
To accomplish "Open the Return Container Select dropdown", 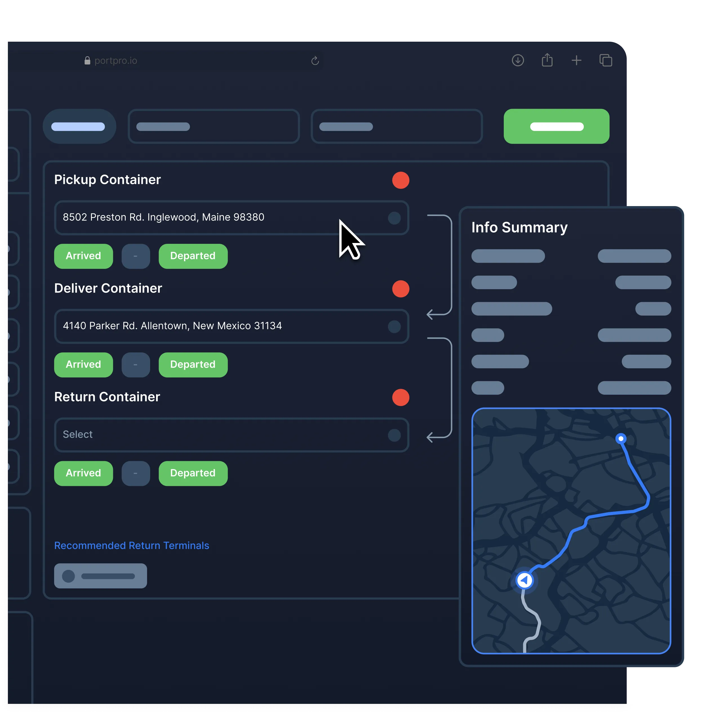I will [x=394, y=435].
